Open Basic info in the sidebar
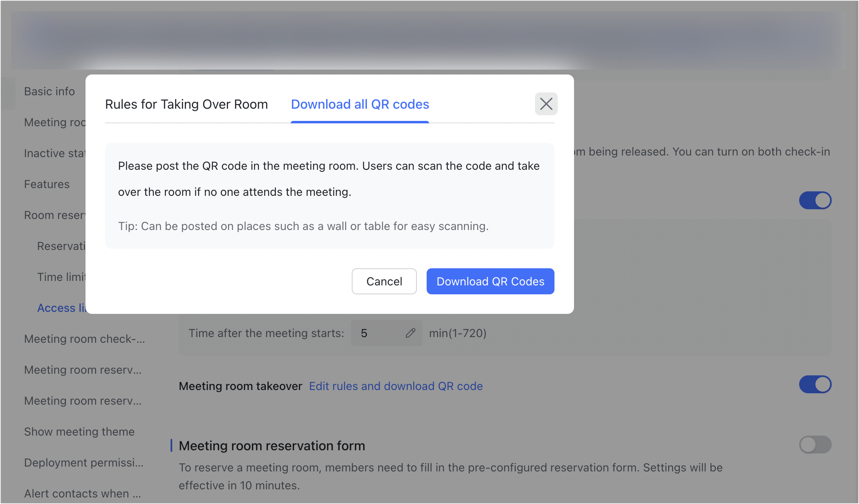This screenshot has width=859, height=504. click(49, 91)
